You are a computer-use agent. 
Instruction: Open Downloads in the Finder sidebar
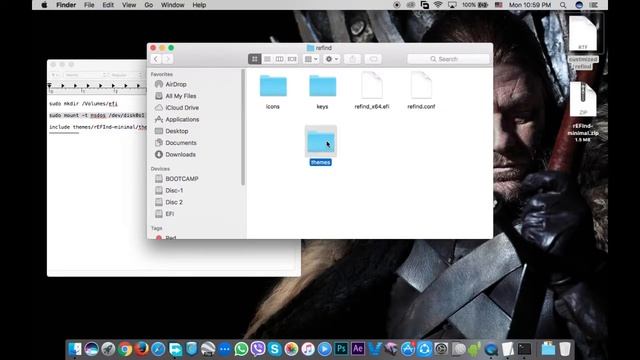point(180,155)
